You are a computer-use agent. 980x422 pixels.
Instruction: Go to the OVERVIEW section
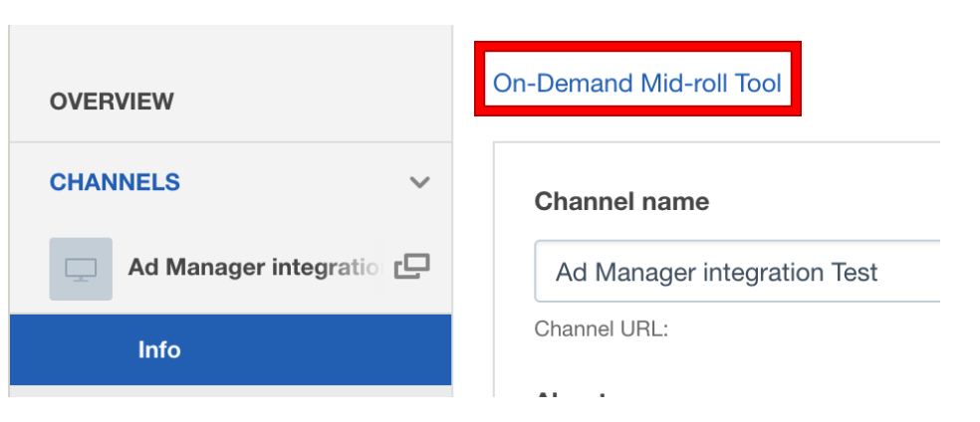click(112, 102)
